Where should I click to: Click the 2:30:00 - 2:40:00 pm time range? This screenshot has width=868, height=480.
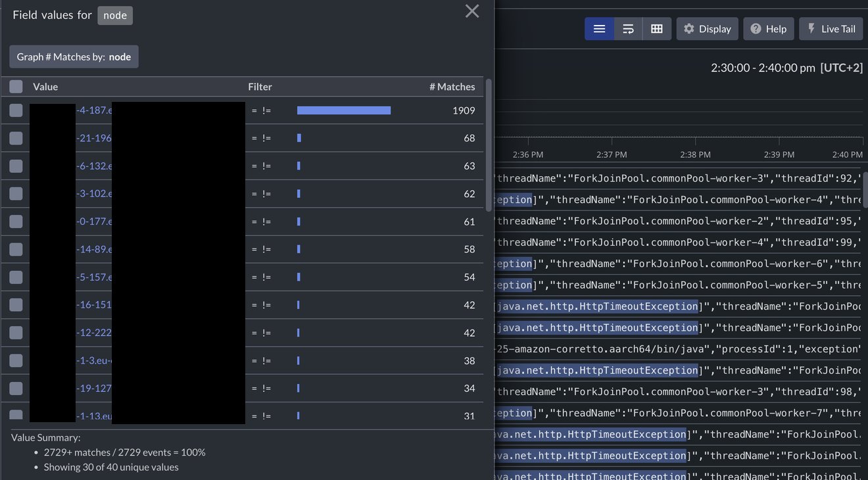tap(763, 68)
